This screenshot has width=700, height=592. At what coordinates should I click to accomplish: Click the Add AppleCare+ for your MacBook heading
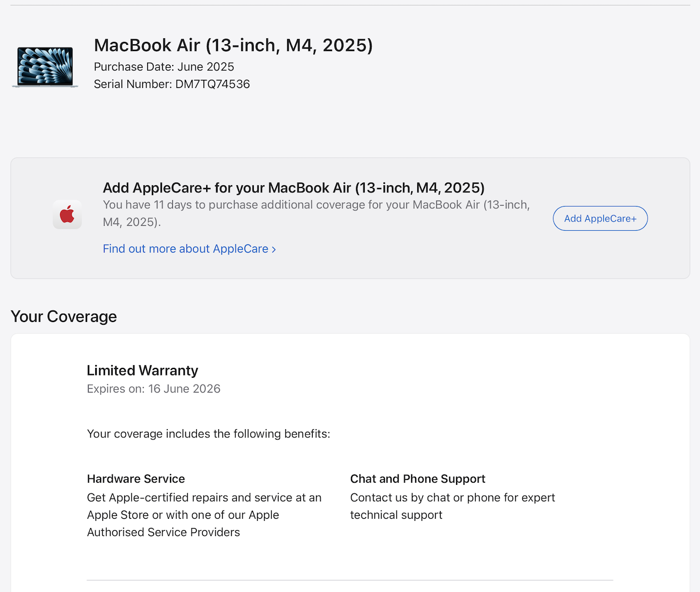(x=294, y=188)
